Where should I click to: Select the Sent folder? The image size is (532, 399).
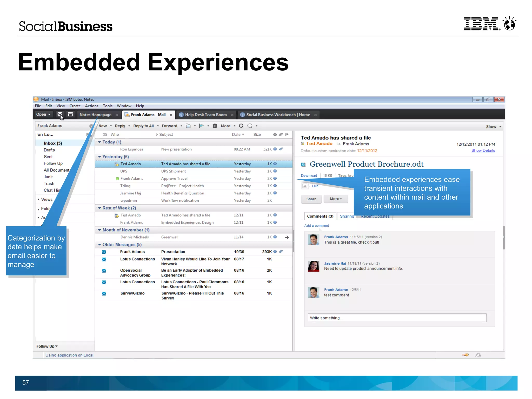[x=48, y=157]
